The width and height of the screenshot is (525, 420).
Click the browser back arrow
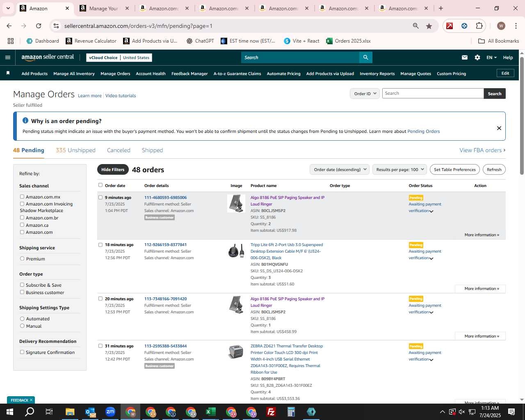point(9,26)
